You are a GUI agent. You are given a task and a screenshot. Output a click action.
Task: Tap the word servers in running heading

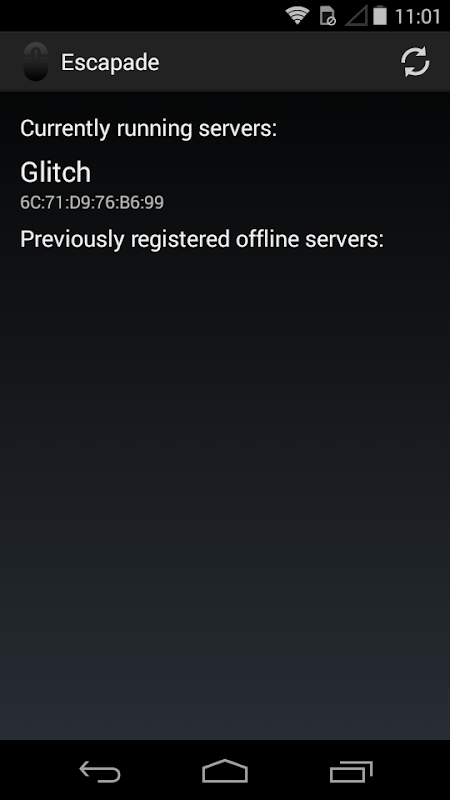(x=237, y=129)
